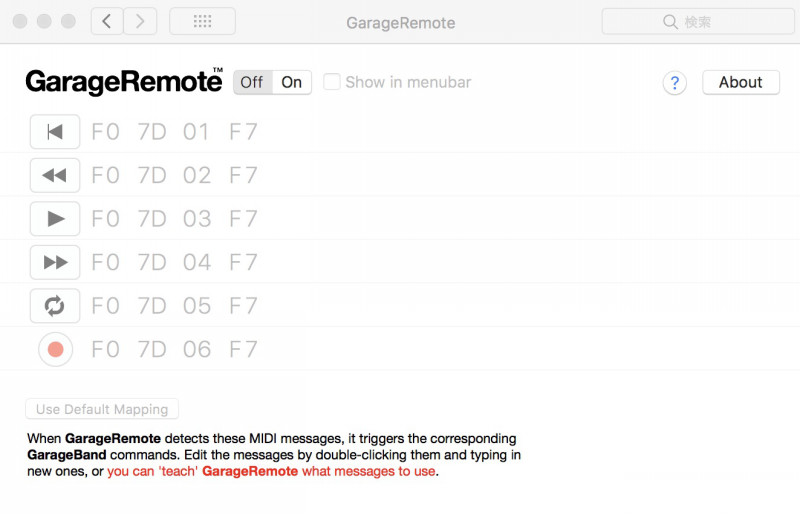
Task: Select F0 7D 01 F7 message field
Action: pyautogui.click(x=174, y=132)
